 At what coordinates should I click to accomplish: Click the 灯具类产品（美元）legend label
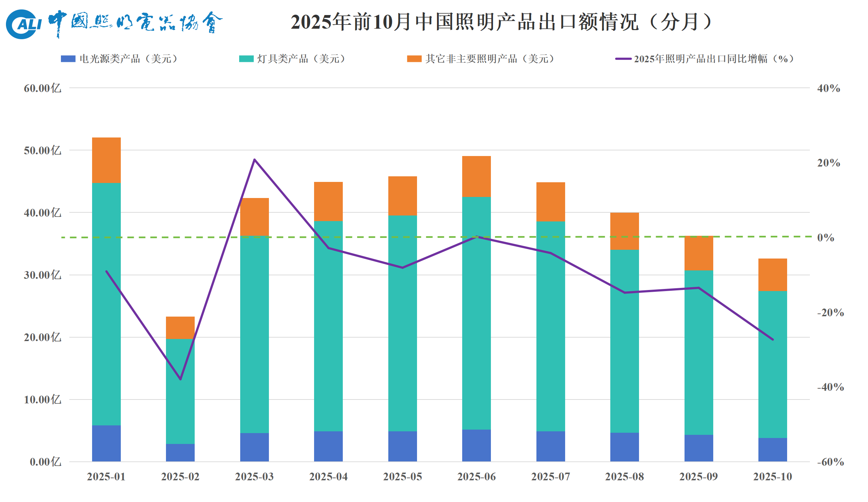301,59
